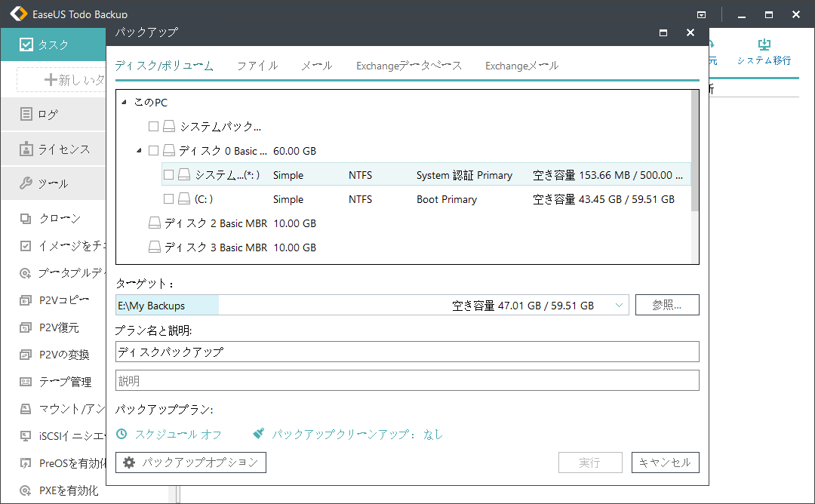Image resolution: width=815 pixels, height=504 pixels.
Task: Close the バックアップ dialog
Action: click(690, 32)
